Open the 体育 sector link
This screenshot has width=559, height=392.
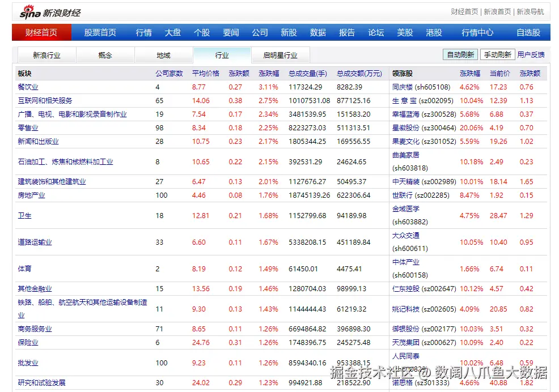24,269
